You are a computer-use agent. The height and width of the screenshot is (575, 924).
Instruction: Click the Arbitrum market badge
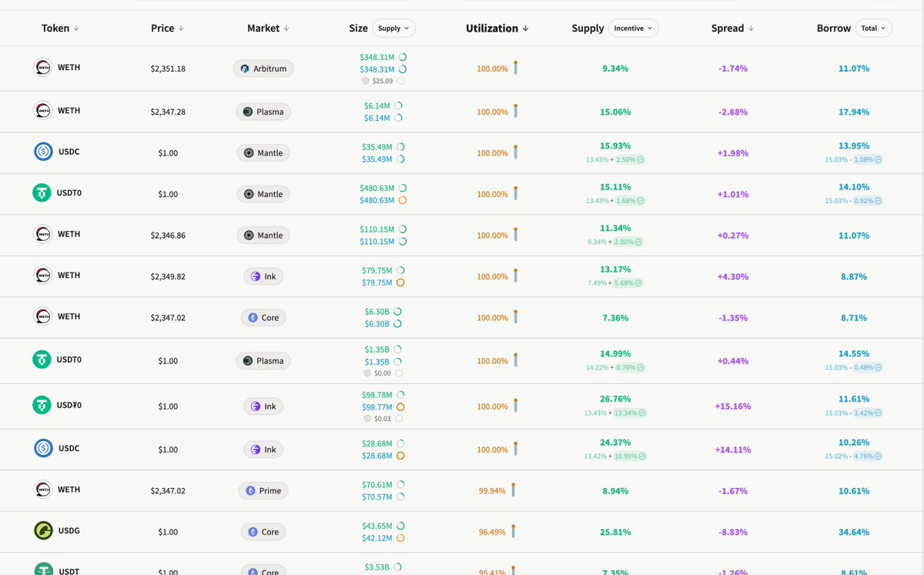(263, 69)
